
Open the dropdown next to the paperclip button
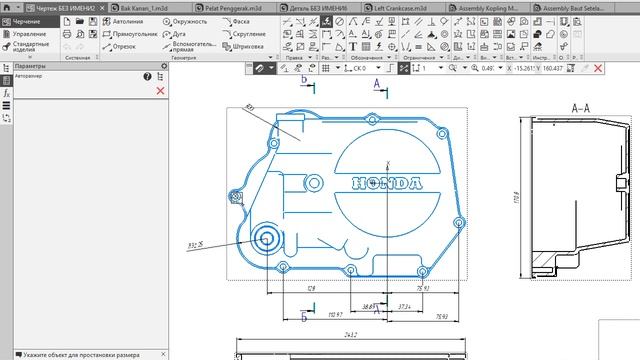[271, 69]
